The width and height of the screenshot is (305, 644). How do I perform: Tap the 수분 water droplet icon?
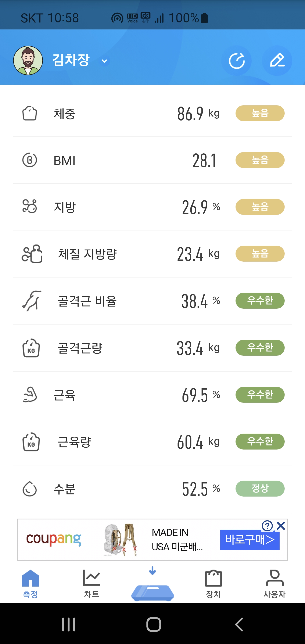pyautogui.click(x=29, y=489)
